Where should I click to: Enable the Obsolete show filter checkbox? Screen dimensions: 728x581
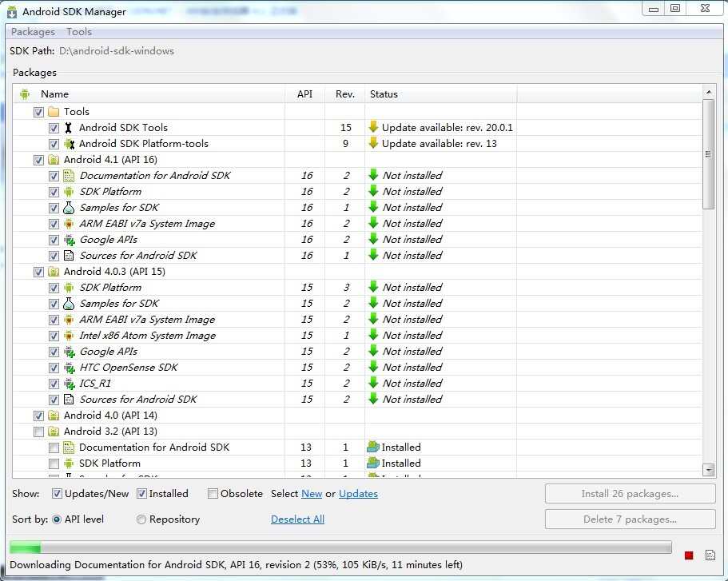[x=213, y=494]
